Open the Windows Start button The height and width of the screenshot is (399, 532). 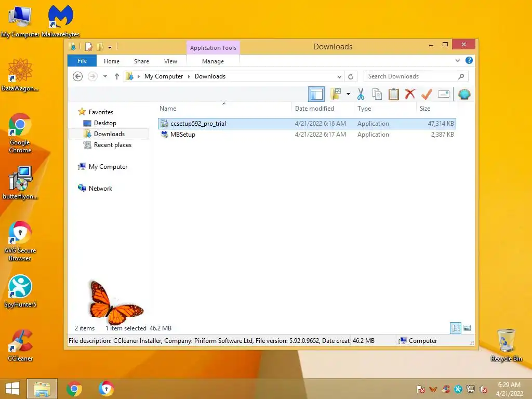[x=12, y=389]
